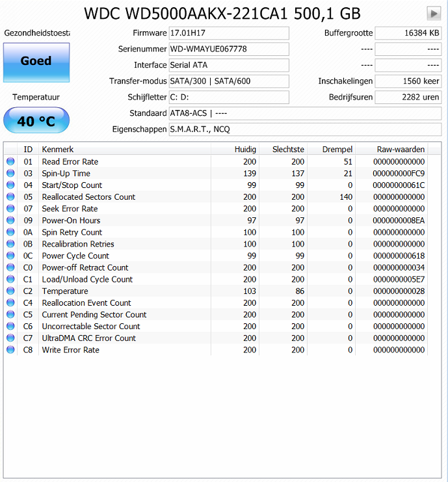Click the Huidig column header
448x482 pixels.
(235, 150)
